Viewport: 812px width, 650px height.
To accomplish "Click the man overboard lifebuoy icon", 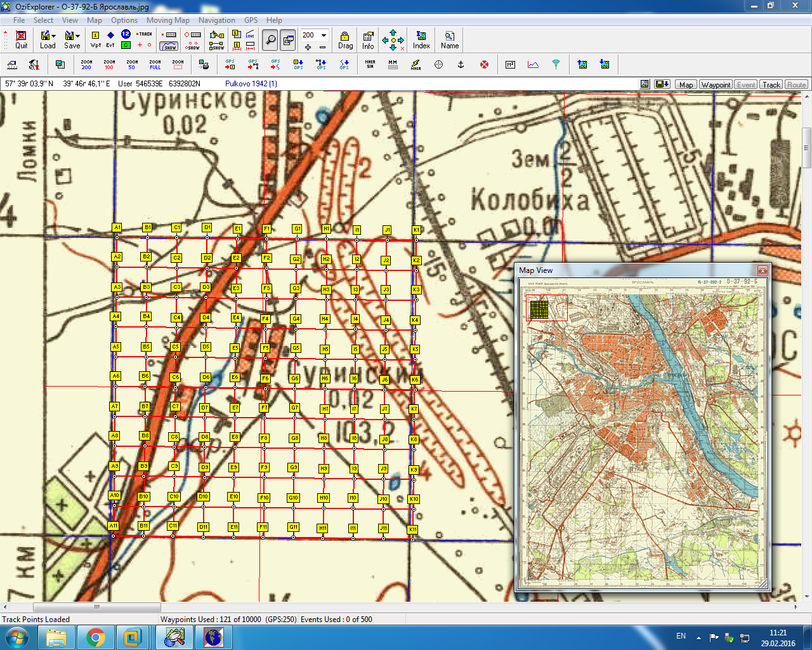I will 484,64.
